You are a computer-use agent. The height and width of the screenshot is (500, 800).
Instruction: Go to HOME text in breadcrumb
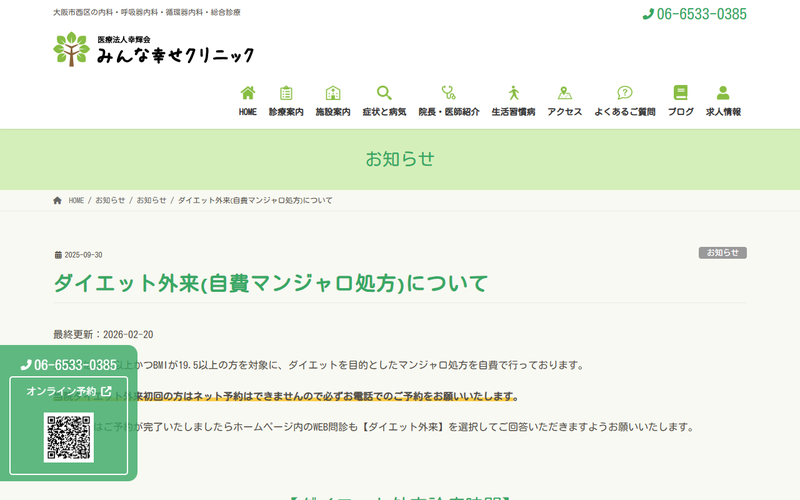[x=76, y=201]
